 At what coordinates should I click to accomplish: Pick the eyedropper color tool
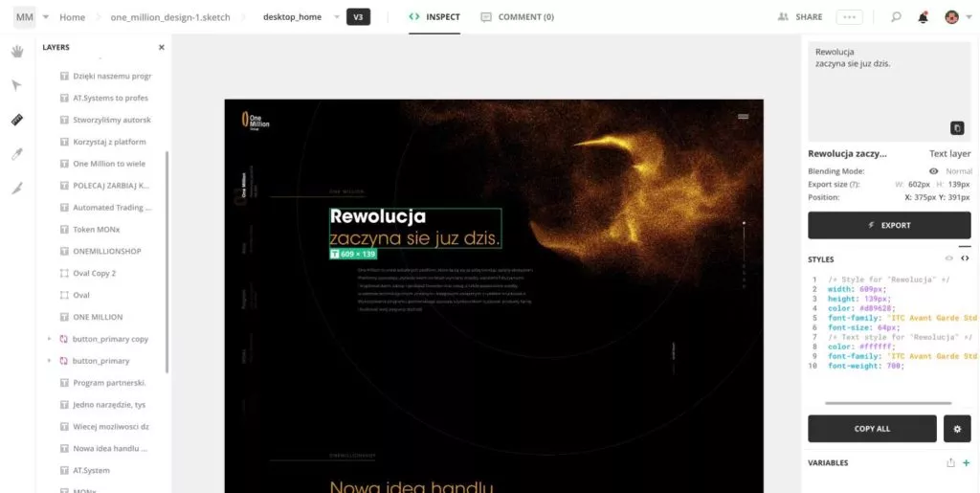pos(16,154)
